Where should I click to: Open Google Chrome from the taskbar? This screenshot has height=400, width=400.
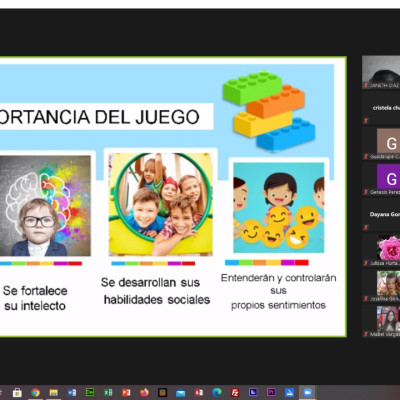[35, 393]
